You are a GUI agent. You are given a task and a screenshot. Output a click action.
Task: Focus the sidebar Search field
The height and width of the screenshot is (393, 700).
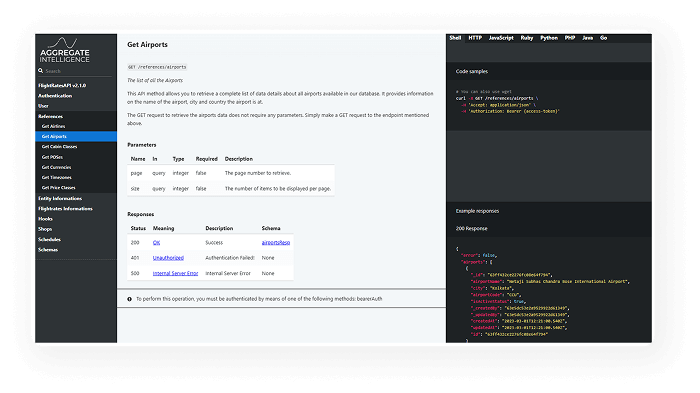click(x=78, y=71)
